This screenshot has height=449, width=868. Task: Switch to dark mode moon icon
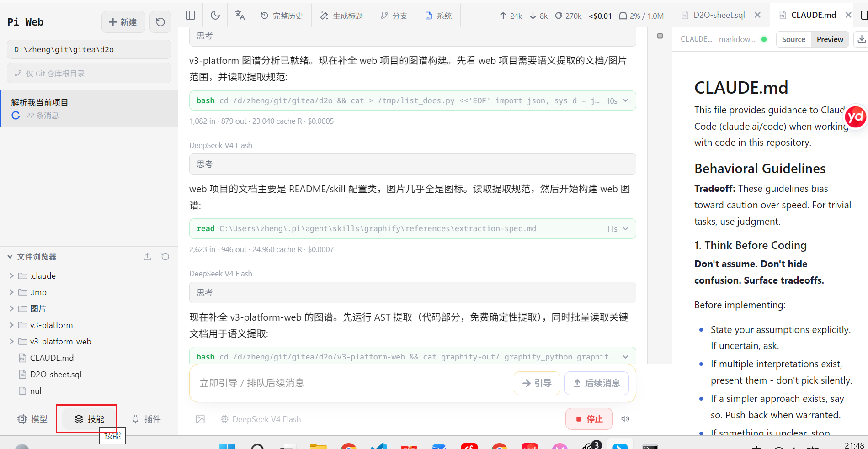(x=215, y=16)
